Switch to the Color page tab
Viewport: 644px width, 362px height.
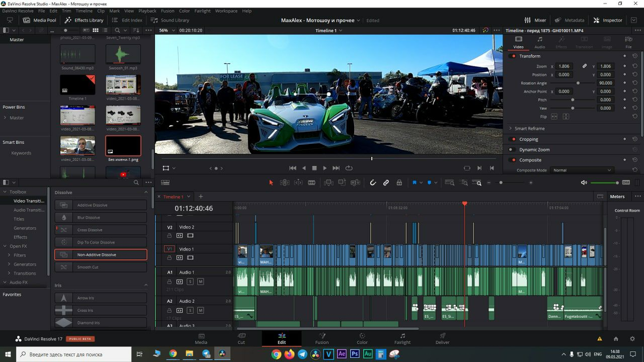coord(362,339)
